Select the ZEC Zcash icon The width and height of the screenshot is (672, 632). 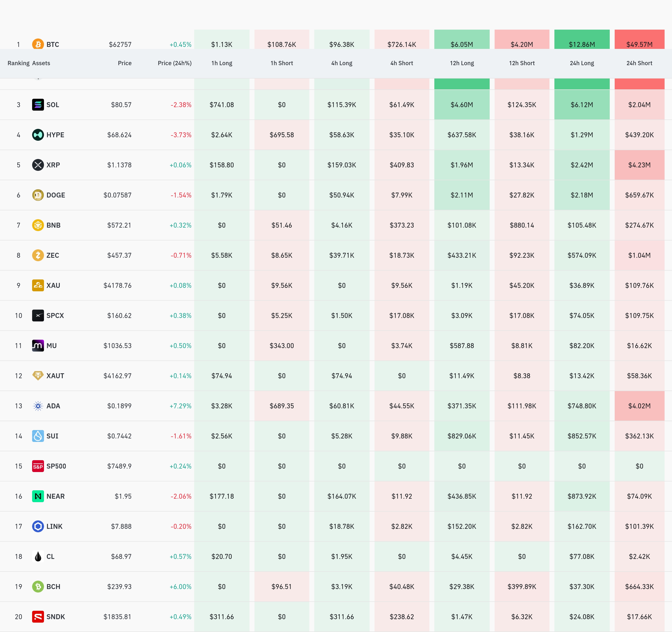pos(38,255)
